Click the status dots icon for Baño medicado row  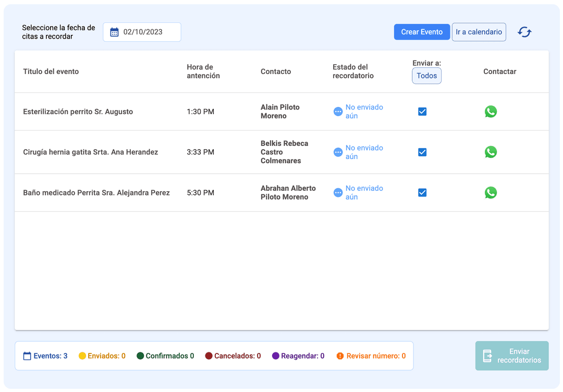click(338, 193)
